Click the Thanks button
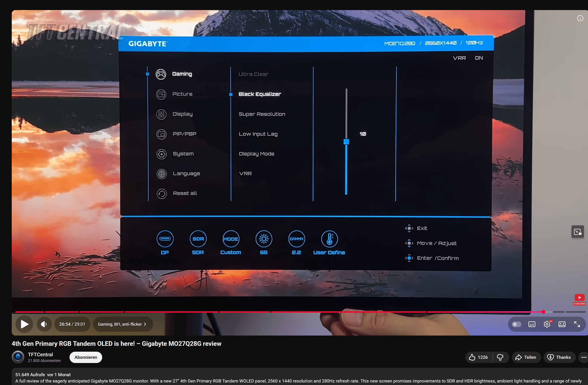588x385 pixels. pyautogui.click(x=560, y=357)
